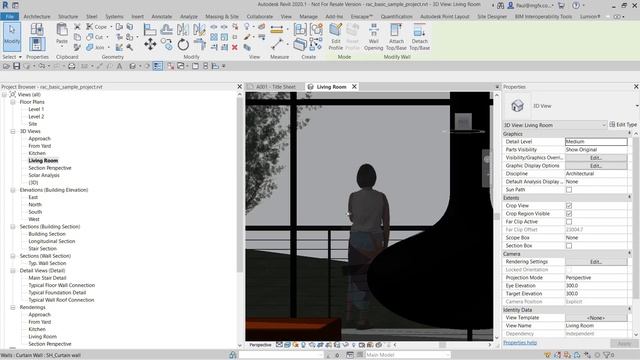Collapse the Renderings tree node
This screenshot has width=640, height=360.
pyautogui.click(x=13, y=307)
